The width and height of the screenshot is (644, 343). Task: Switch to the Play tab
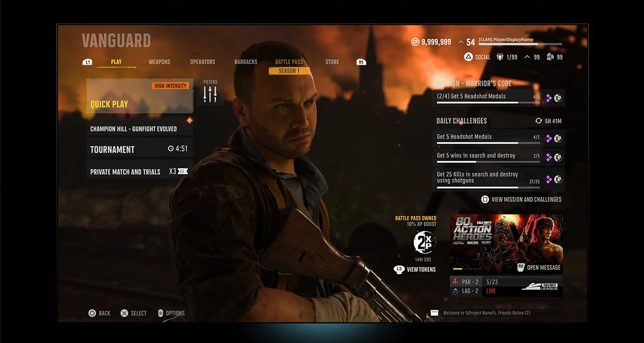click(116, 62)
